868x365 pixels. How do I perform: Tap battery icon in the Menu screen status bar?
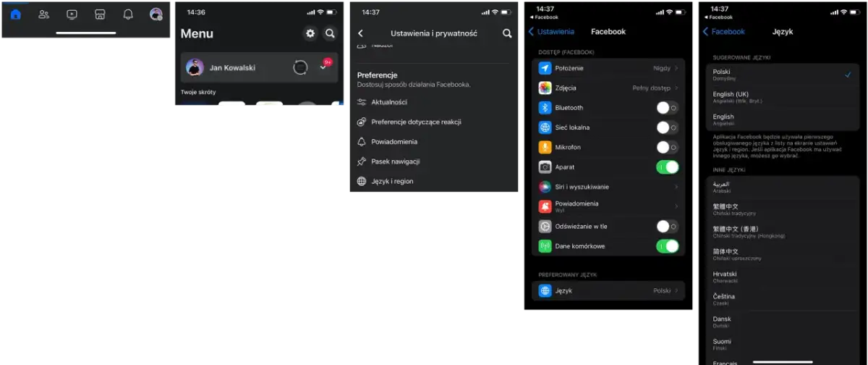point(331,12)
